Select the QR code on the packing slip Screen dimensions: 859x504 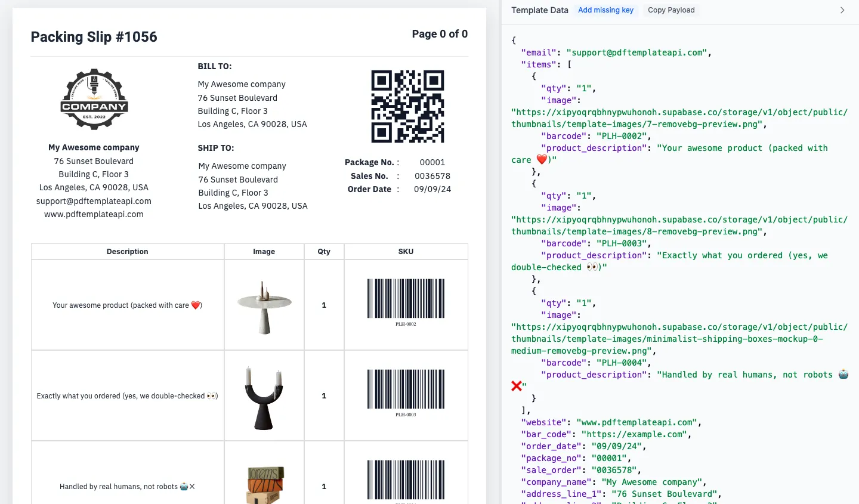click(x=407, y=106)
